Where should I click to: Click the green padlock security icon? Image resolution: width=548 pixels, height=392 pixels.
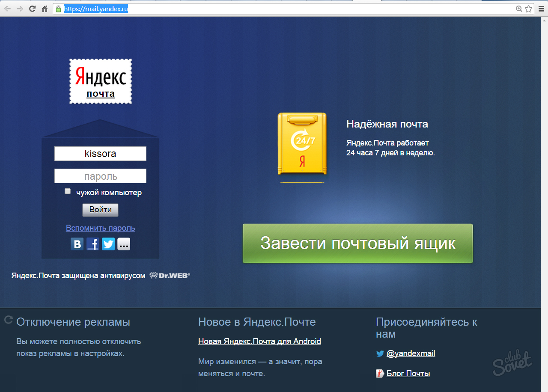tap(59, 9)
